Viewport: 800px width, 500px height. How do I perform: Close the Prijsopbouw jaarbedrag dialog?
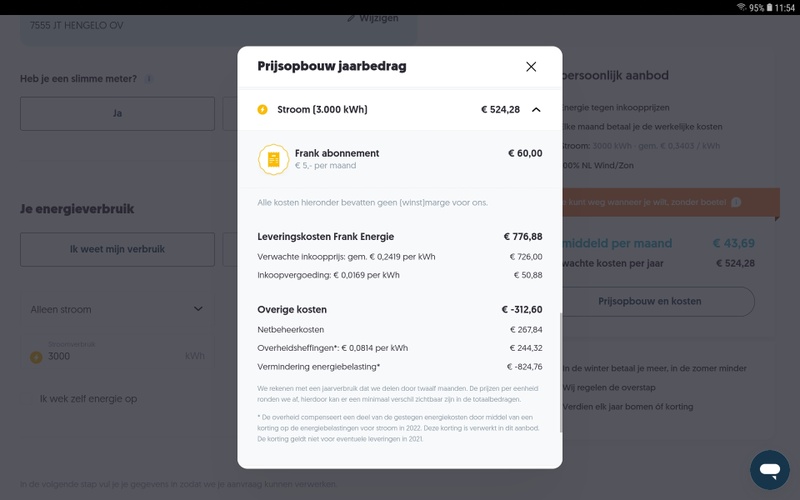(531, 67)
